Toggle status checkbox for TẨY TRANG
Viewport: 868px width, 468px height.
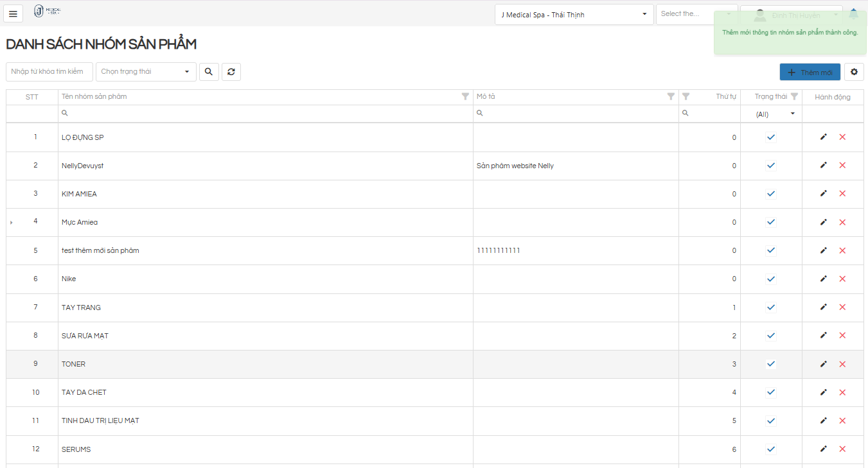[771, 308]
